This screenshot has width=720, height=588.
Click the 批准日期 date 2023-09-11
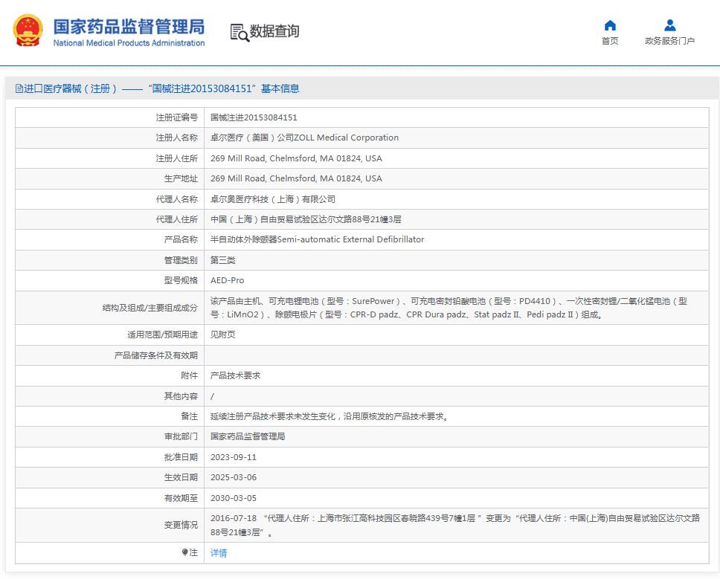pos(235,457)
